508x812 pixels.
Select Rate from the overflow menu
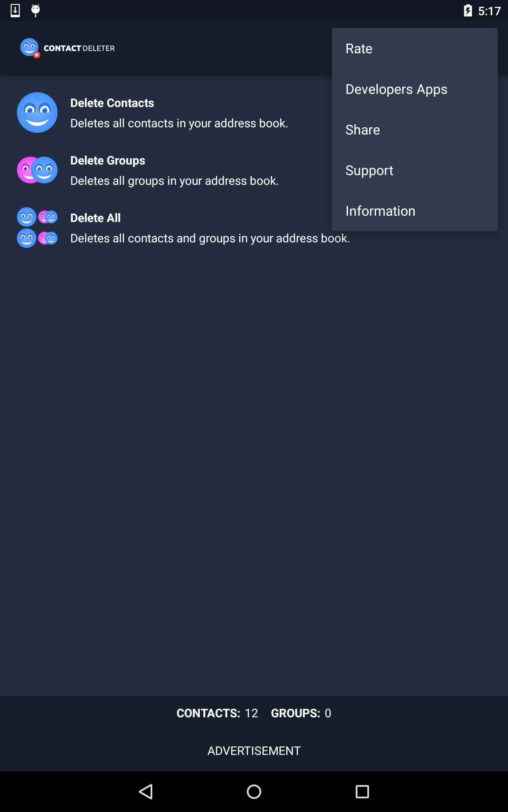415,49
